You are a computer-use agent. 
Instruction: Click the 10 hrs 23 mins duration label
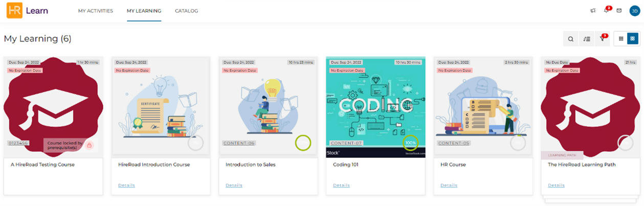click(302, 62)
